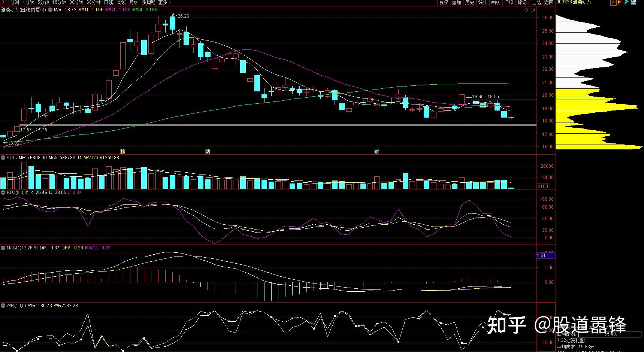
Task: Select the 日线 daily tab
Action: pos(109,2)
